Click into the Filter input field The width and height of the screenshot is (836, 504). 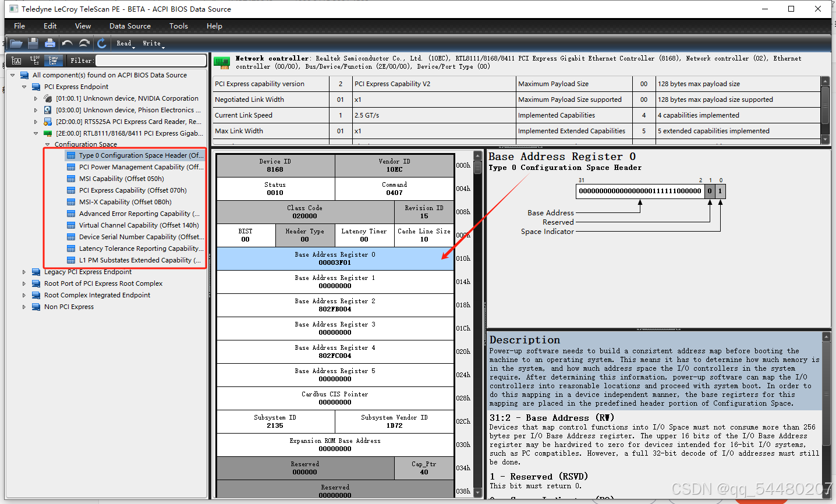pos(151,61)
